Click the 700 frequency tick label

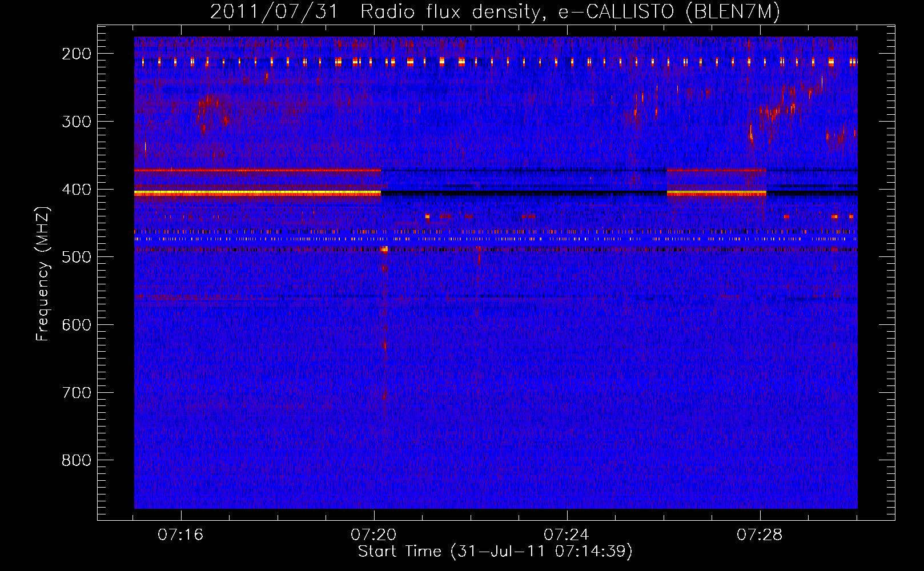[77, 393]
